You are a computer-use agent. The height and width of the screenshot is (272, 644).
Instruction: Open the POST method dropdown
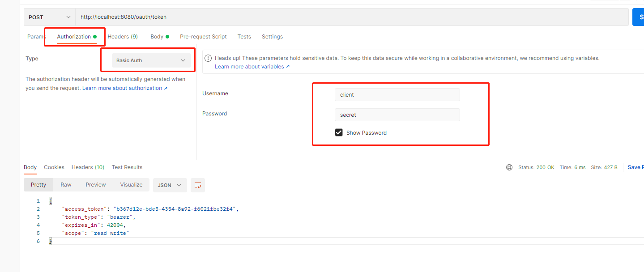50,17
